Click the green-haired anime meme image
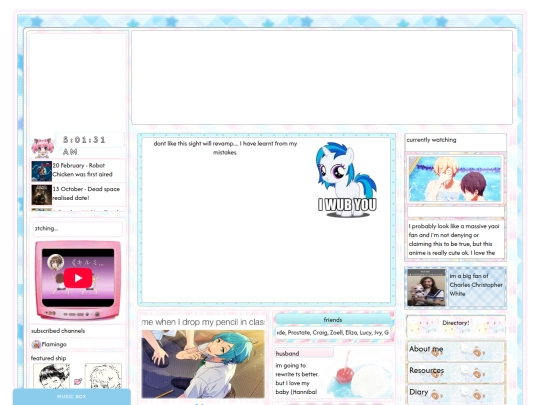The height and width of the screenshot is (405, 540). click(203, 364)
